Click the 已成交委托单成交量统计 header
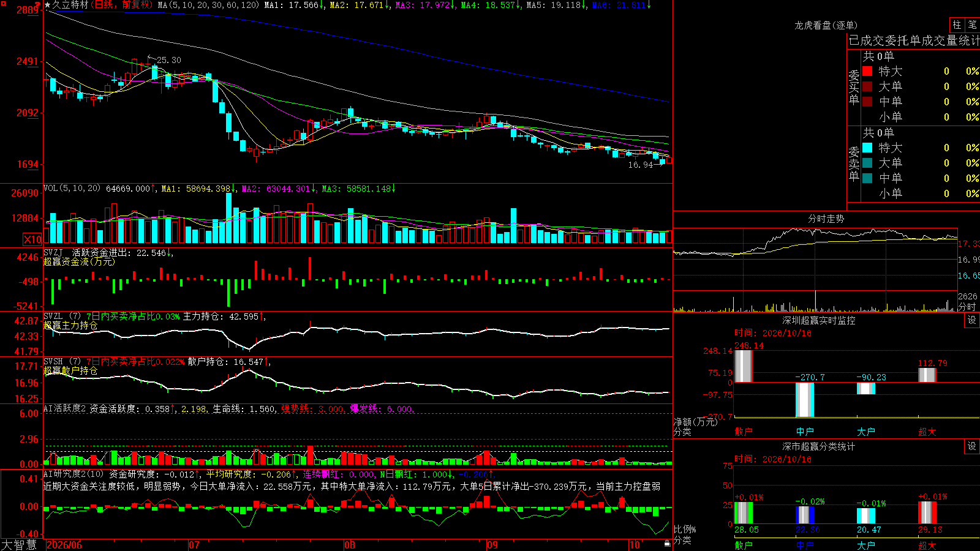The width and height of the screenshot is (980, 551). pos(914,40)
